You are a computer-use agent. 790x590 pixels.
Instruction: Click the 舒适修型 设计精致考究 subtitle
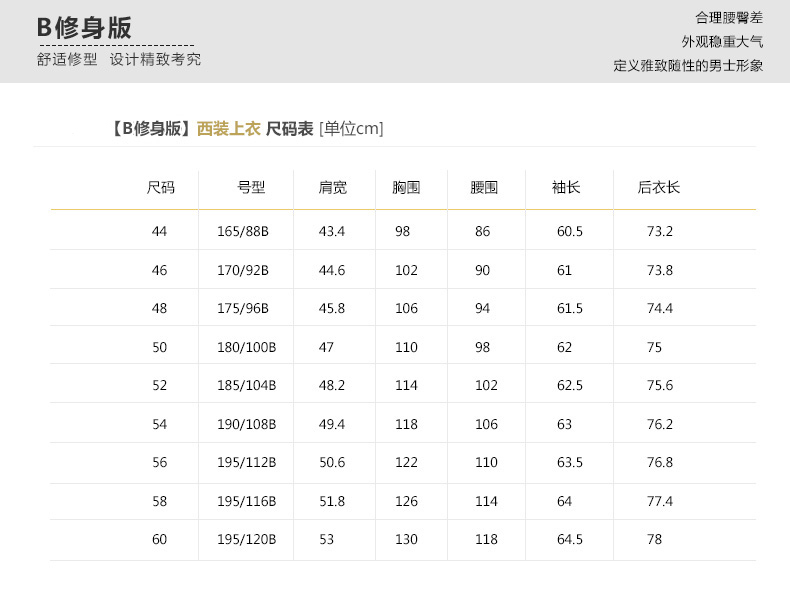(119, 60)
